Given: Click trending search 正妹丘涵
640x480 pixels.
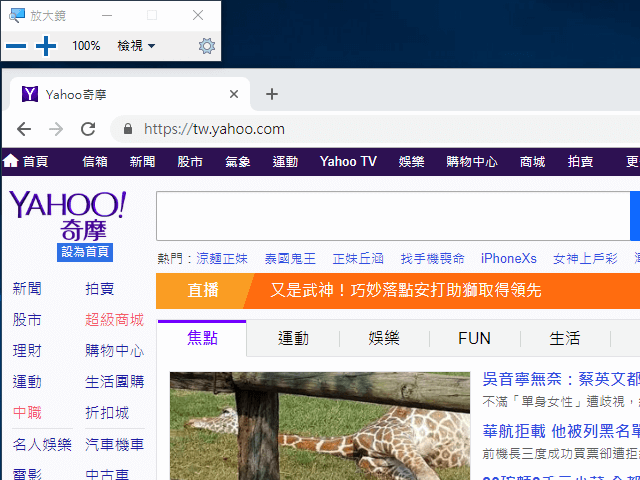Looking at the screenshot, I should click(x=358, y=258).
